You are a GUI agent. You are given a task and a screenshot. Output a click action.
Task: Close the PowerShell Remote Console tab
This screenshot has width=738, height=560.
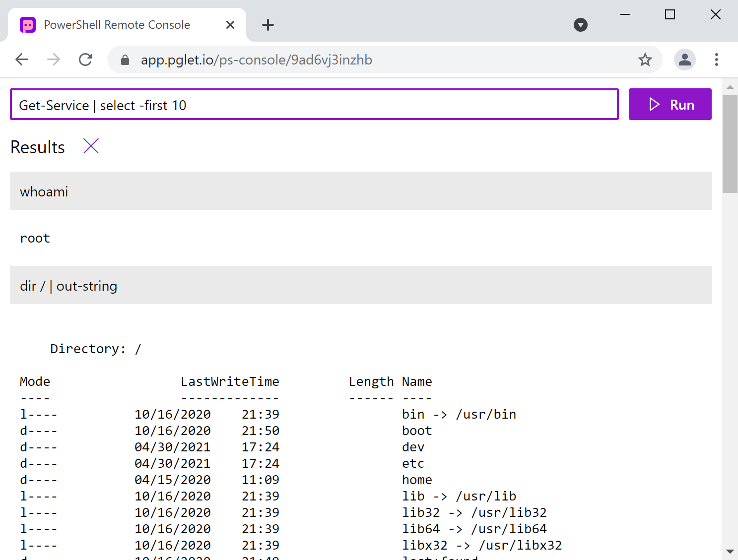(230, 25)
